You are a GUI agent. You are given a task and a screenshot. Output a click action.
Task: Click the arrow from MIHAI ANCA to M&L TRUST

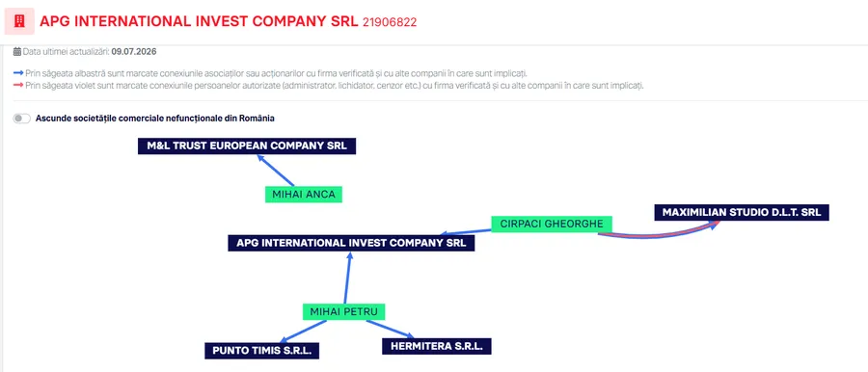[x=275, y=171]
